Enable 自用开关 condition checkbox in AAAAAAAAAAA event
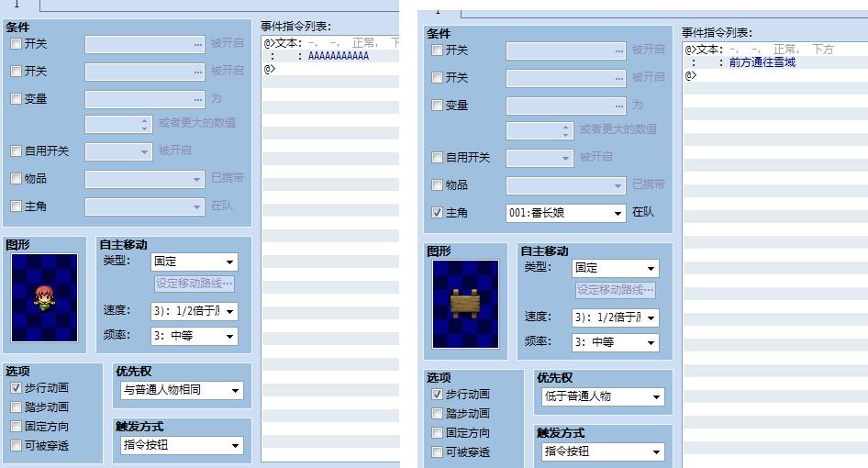Viewport: 868px width, 468px height. pyautogui.click(x=16, y=150)
